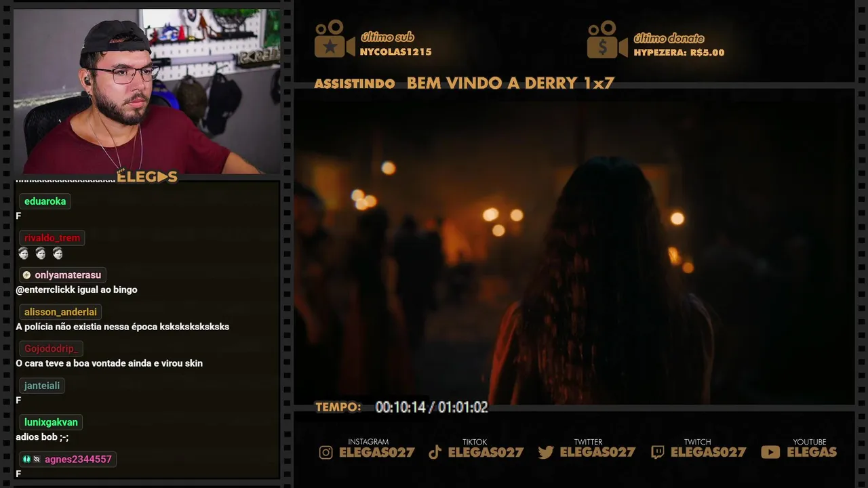The width and height of the screenshot is (868, 488).
Task: Click the badge icons beside agnes2344557
Action: (31, 460)
